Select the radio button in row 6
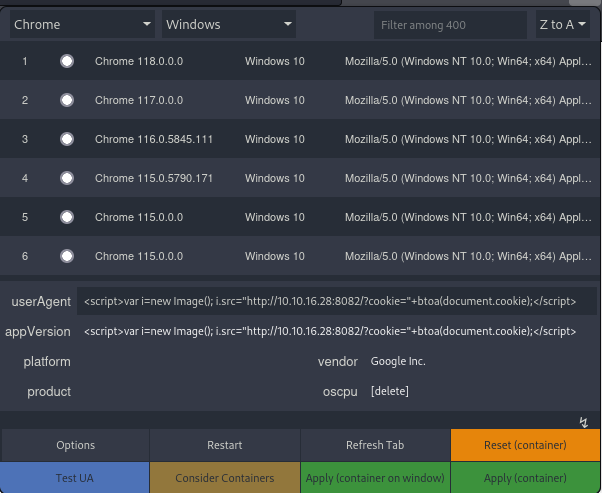602x493 pixels. (x=67, y=256)
